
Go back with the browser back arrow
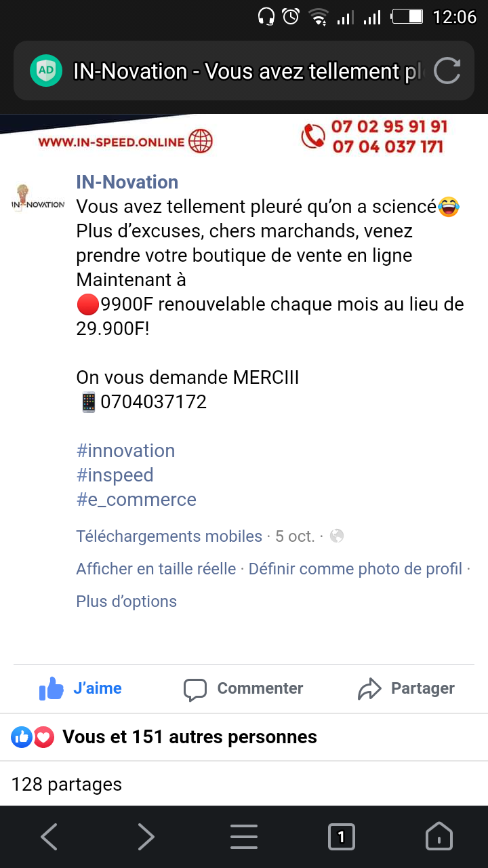click(49, 837)
